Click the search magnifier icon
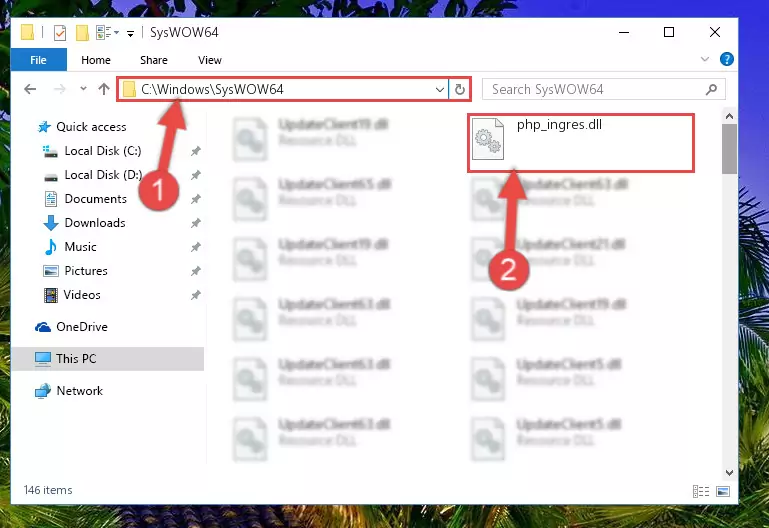Viewport: 769px width, 528px height. coord(711,89)
